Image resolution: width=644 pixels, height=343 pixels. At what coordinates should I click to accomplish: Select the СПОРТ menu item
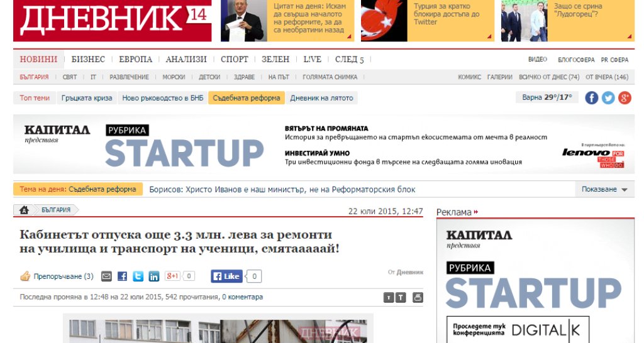pyautogui.click(x=235, y=60)
